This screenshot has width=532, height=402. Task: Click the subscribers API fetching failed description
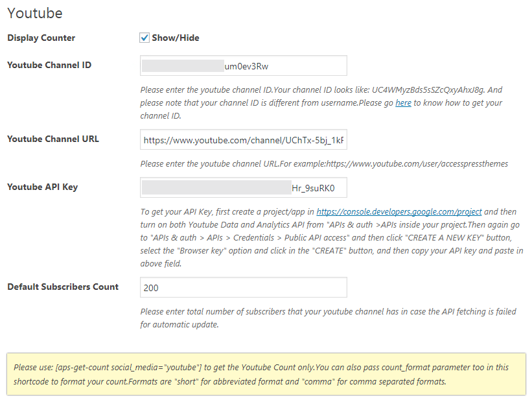pyautogui.click(x=328, y=318)
